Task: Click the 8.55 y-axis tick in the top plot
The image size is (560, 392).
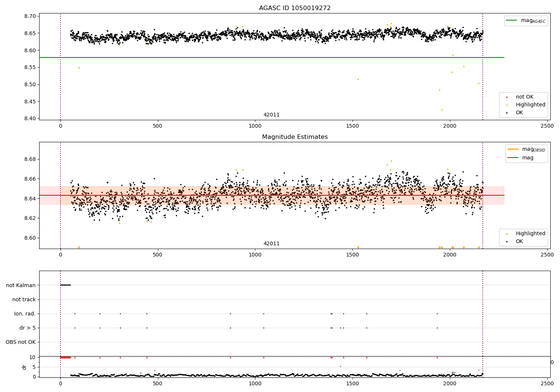Action: pos(31,67)
